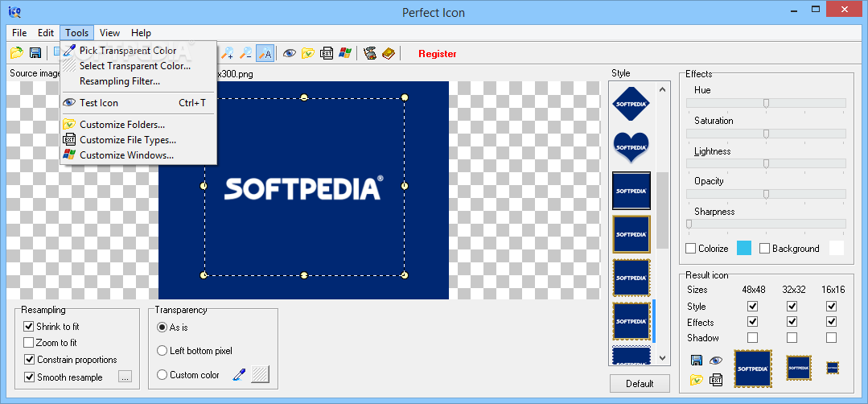This screenshot has width=868, height=404.
Task: Click the Zoom out magnifier icon
Action: pos(246,53)
